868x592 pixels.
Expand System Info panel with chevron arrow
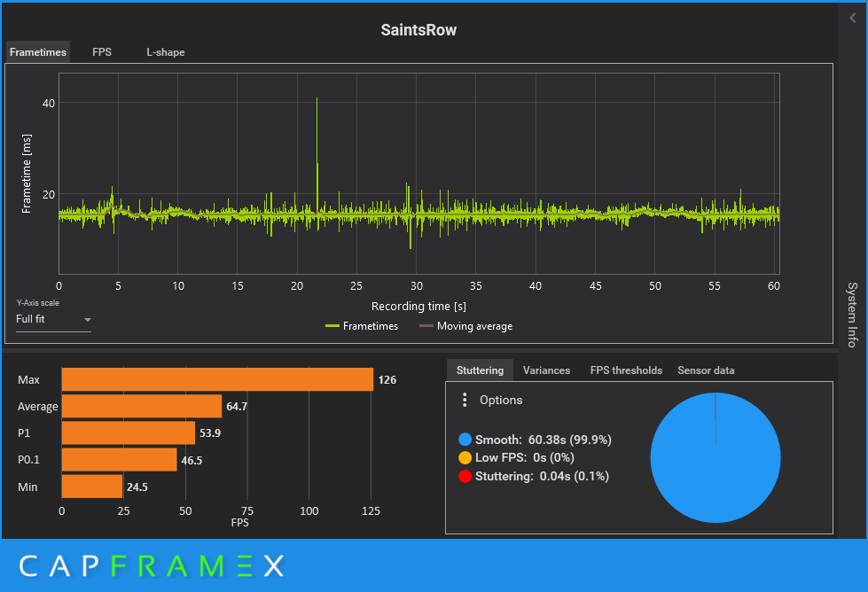pos(853,18)
